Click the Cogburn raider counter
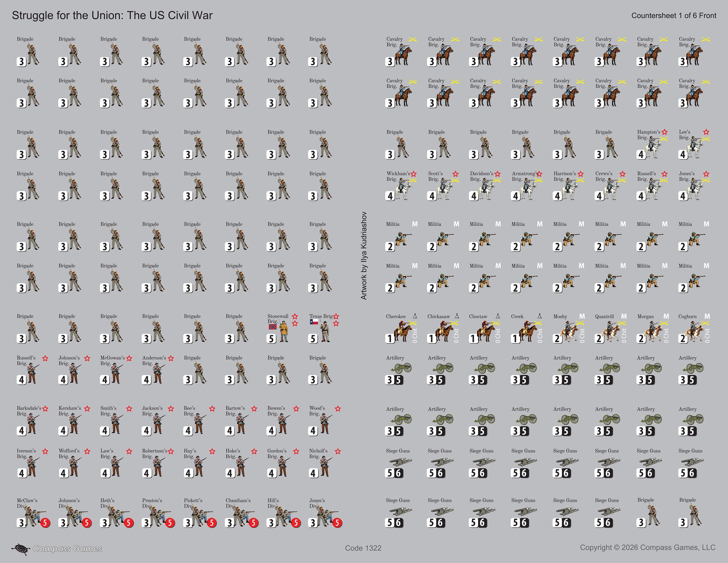The image size is (728, 563). [694, 328]
